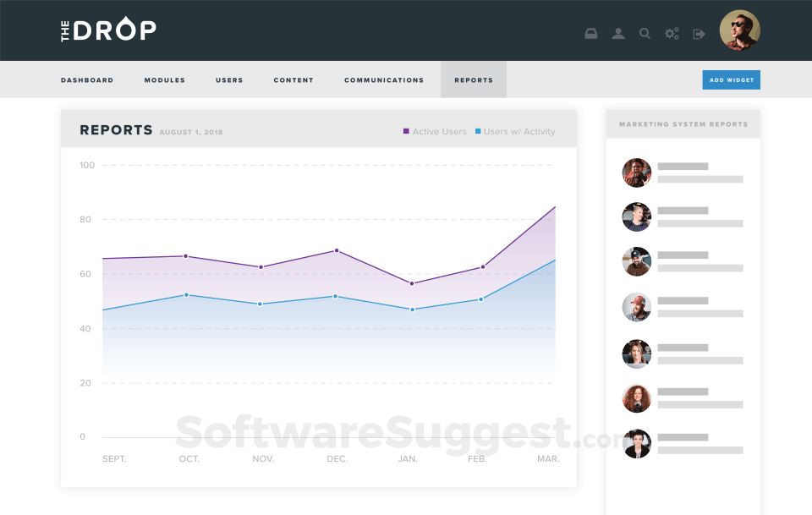Select the Reports tab
Image resolution: width=812 pixels, height=515 pixels.
pyautogui.click(x=474, y=79)
